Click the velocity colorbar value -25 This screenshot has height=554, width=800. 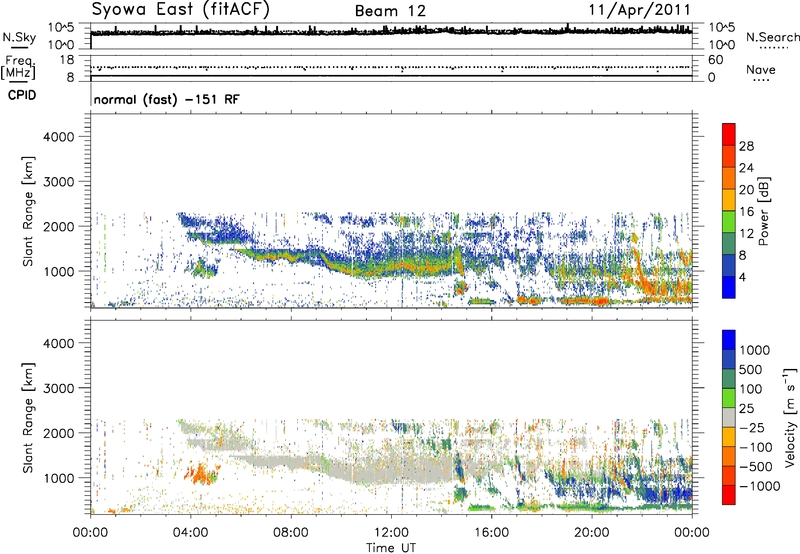tap(752, 427)
